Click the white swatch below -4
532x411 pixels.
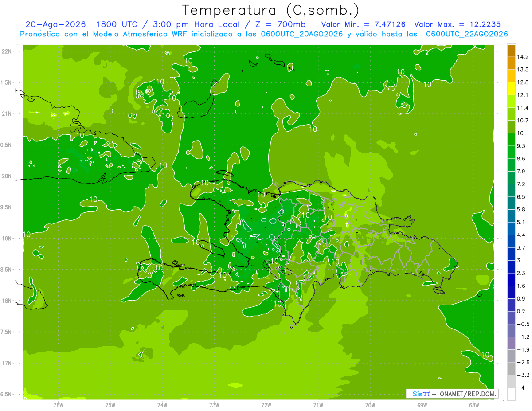pos(511,394)
